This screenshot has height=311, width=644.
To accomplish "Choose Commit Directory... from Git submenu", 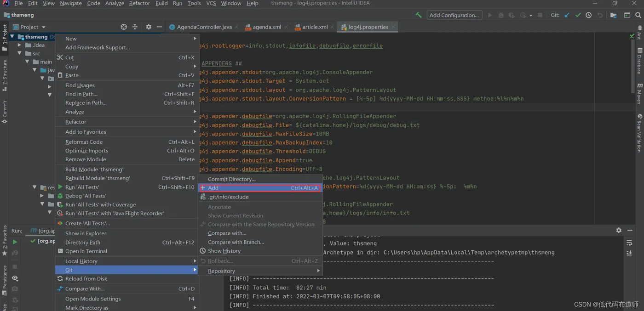I will pos(231,179).
